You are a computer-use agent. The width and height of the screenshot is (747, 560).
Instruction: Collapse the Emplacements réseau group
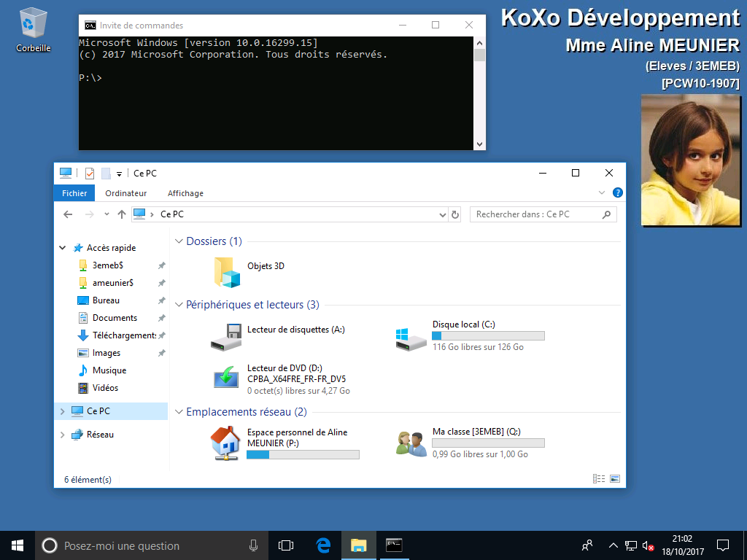tap(179, 412)
